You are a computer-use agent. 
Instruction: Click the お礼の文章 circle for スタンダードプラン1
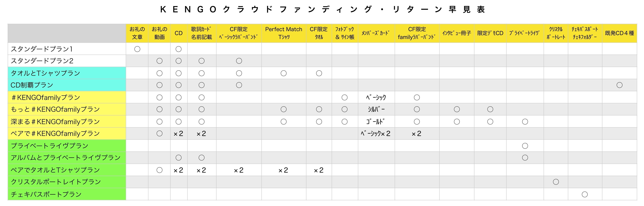tap(137, 49)
